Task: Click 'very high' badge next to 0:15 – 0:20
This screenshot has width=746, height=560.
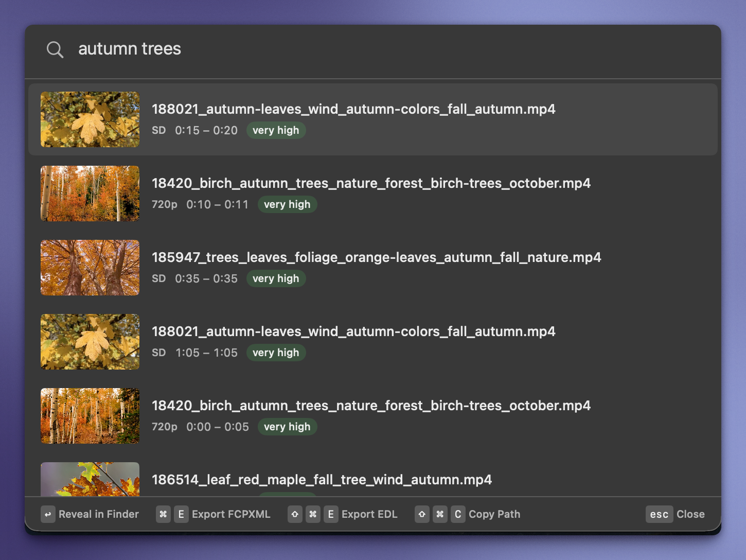Action: click(276, 130)
